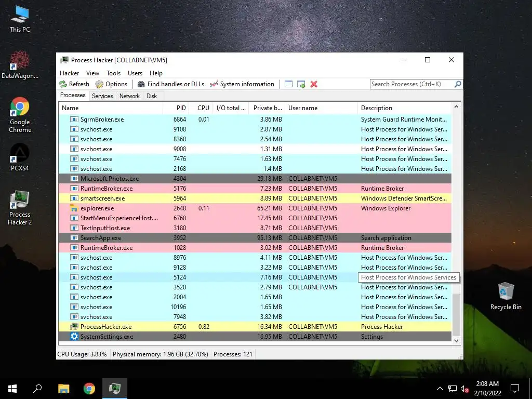Screen dimensions: 532x399
Task: Show hidden tray icons chevron
Action: (440, 389)
